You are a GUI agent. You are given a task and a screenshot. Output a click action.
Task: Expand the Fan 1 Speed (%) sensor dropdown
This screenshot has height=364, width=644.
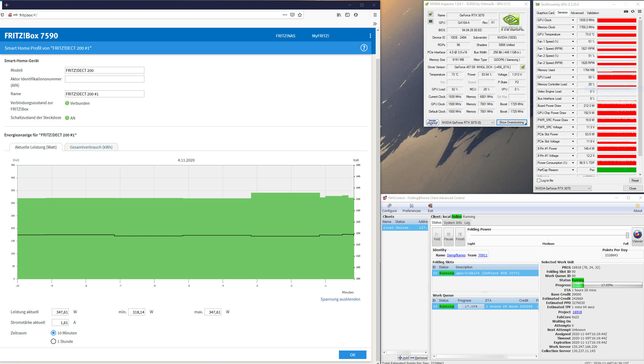click(573, 42)
